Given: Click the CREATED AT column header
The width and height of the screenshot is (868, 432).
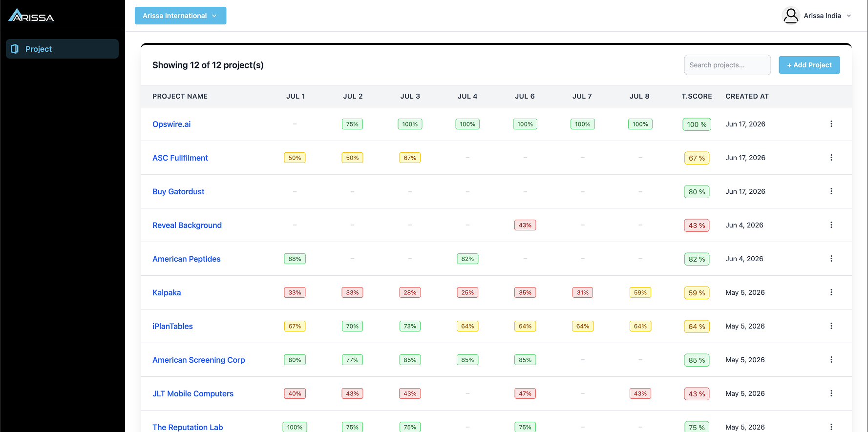Looking at the screenshot, I should [747, 96].
